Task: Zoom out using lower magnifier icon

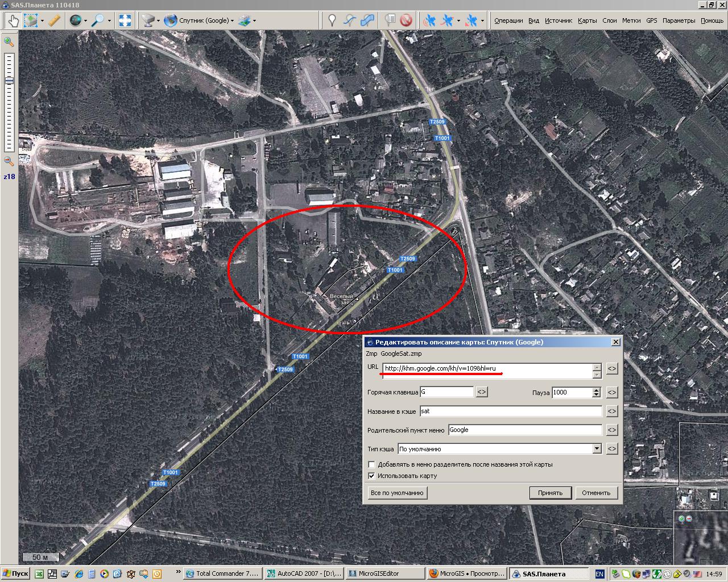Action: [x=9, y=161]
